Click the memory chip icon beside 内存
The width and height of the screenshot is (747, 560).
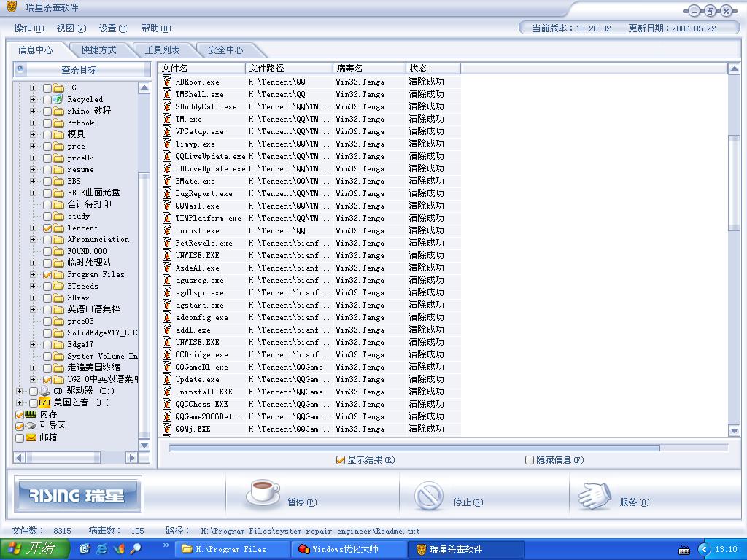click(31, 414)
